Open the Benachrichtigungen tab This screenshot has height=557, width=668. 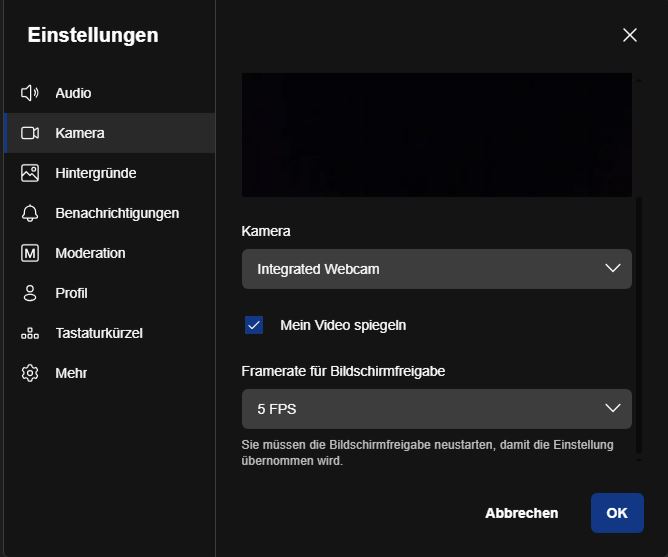tap(109, 213)
